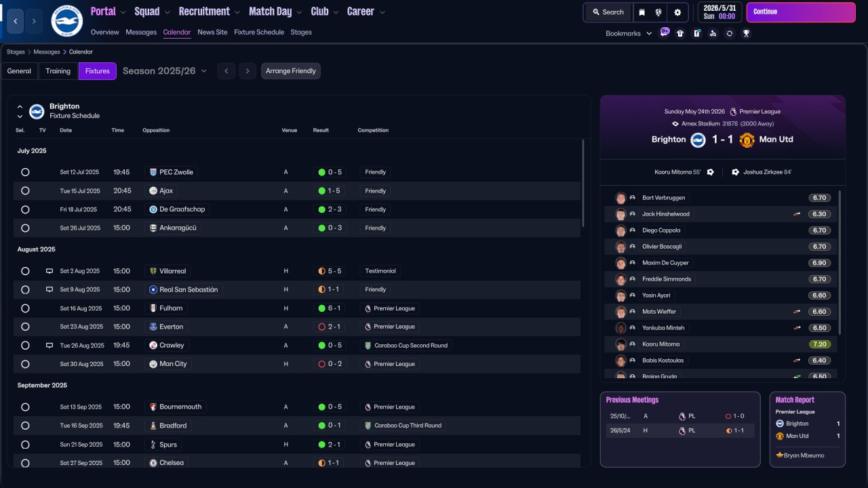Screen dimensions: 868x488
Task: Click the TV icon on Crawley fixture row
Action: [50, 345]
